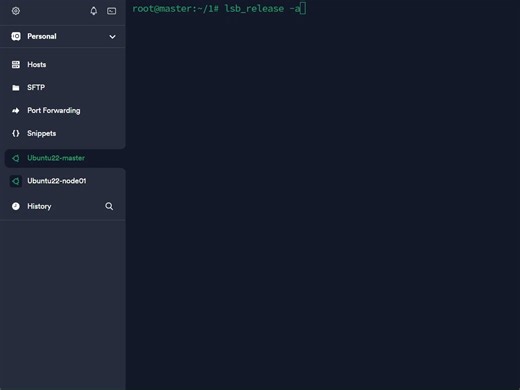Click the Ubuntu22-node01 connection icon

click(16, 181)
